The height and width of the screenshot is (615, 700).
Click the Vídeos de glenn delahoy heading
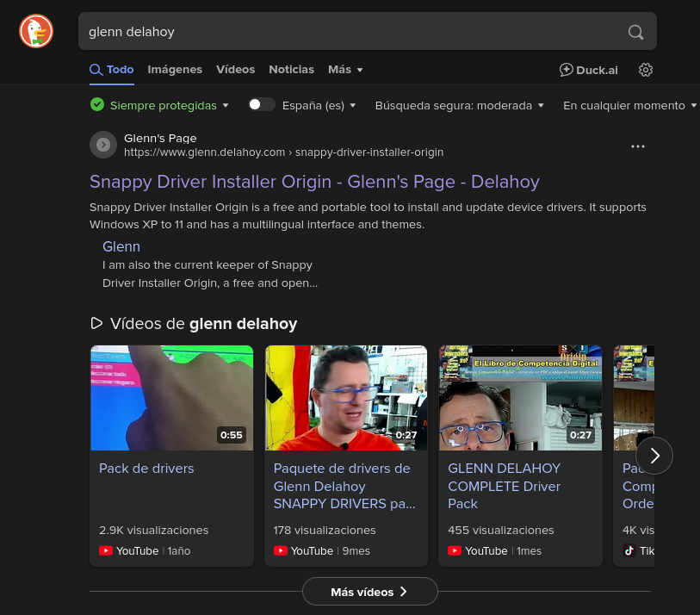click(203, 323)
